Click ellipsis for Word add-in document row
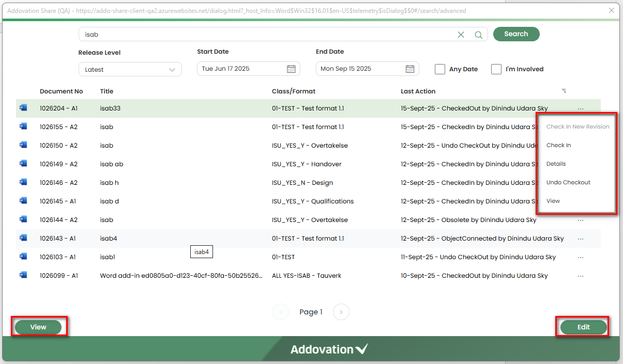 tap(581, 276)
